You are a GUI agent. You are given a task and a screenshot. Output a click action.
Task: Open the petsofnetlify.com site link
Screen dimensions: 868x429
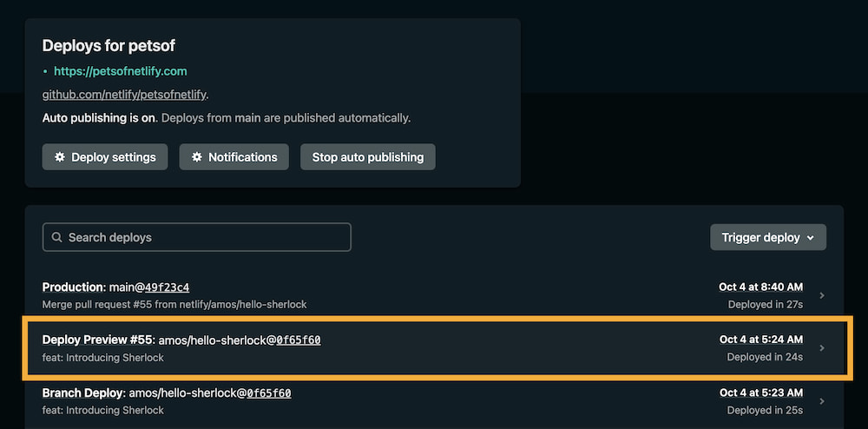120,71
